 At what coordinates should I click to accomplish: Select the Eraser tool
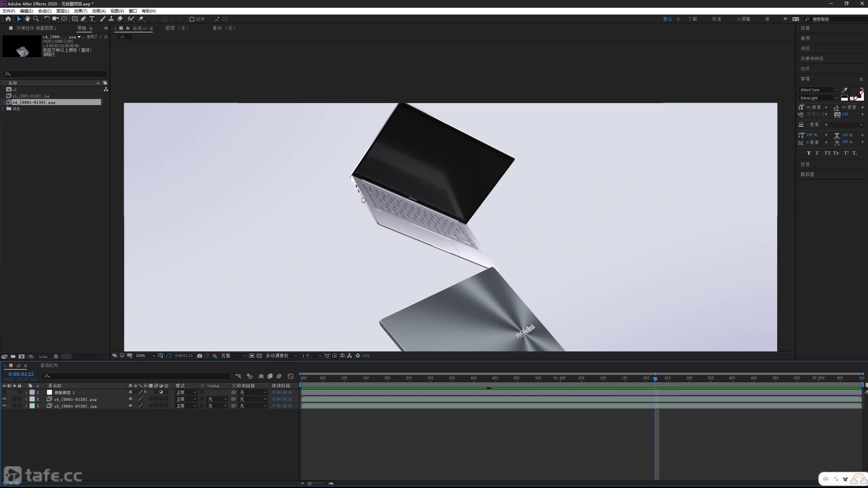tap(120, 19)
